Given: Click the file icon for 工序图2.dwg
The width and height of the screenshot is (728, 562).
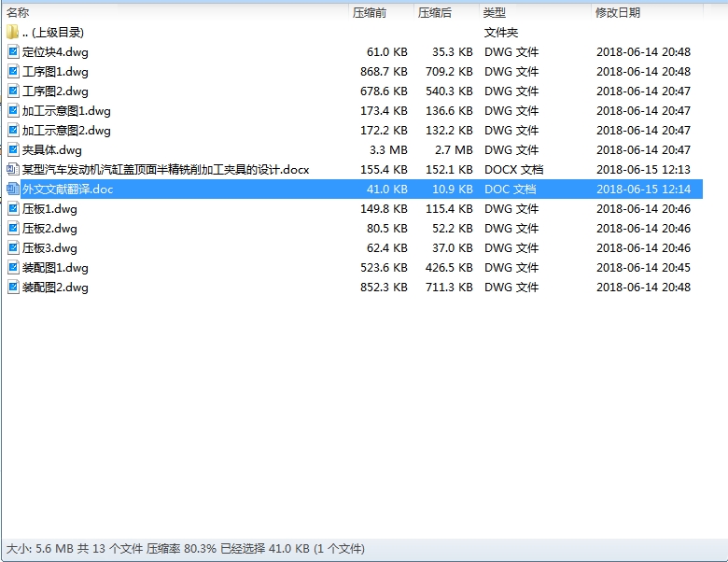Looking at the screenshot, I should 13,91.
